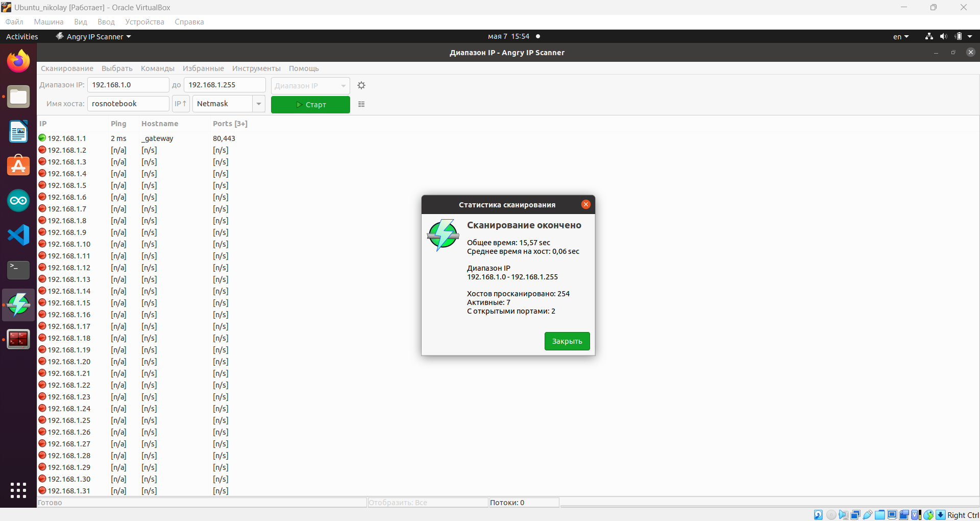Click the IP up-arrow button
This screenshot has width=980, height=521.
(x=181, y=104)
